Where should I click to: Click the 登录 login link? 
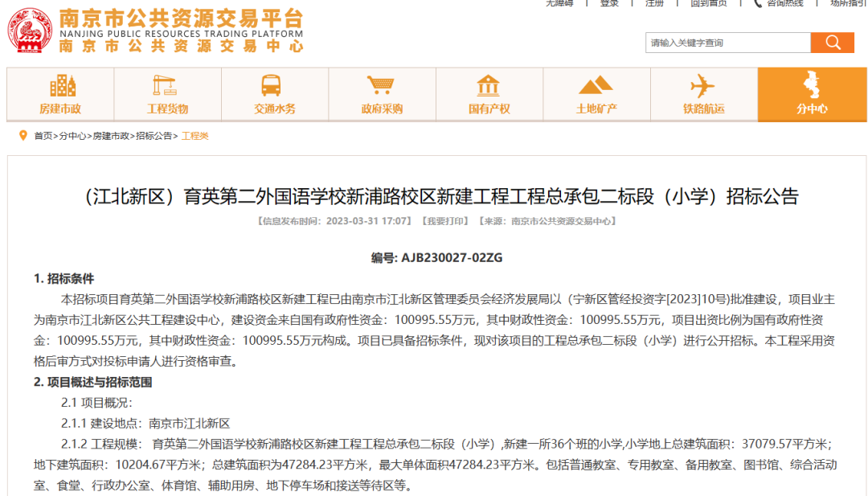tap(609, 3)
